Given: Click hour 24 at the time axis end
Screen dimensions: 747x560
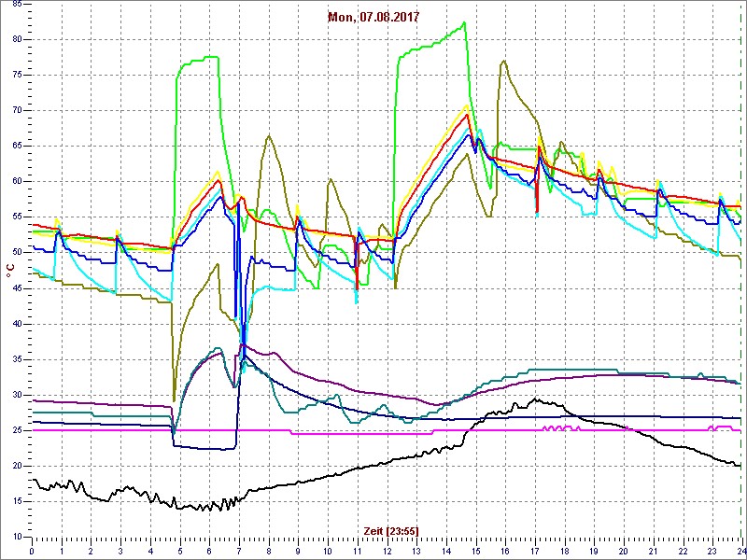Looking at the screenshot, I should [x=740, y=551].
